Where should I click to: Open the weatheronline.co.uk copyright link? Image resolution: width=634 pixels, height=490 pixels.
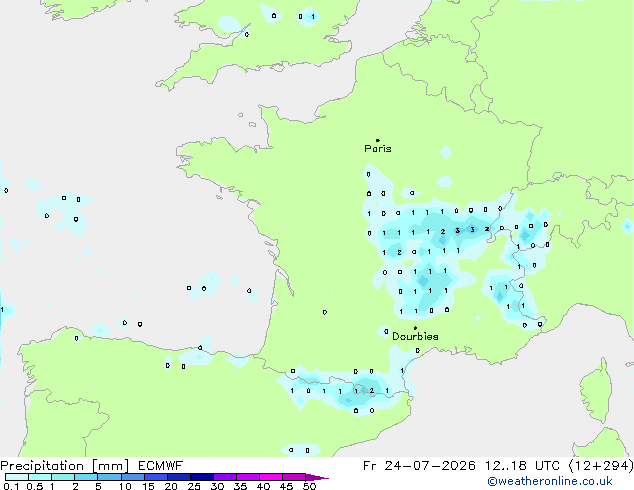pos(550,481)
